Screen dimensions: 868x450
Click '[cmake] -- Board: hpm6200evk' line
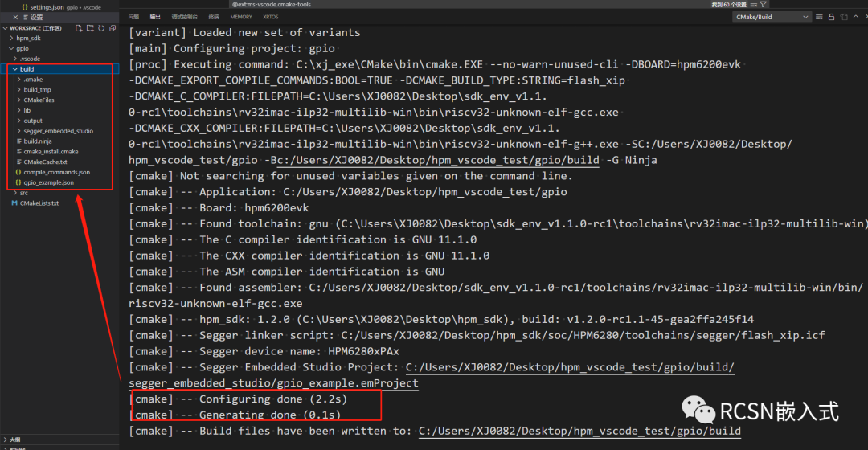pyautogui.click(x=219, y=207)
